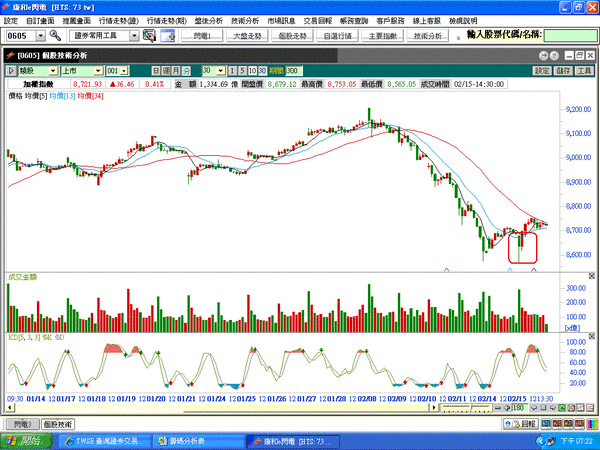Close the 成交金額 volume panel
The height and width of the screenshot is (450, 600).
coord(592,276)
